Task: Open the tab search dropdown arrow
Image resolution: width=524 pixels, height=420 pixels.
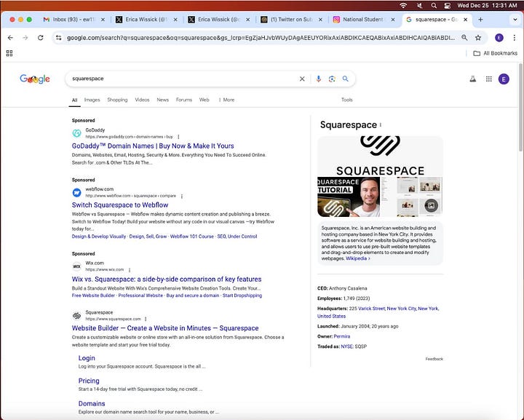Action: point(515,20)
